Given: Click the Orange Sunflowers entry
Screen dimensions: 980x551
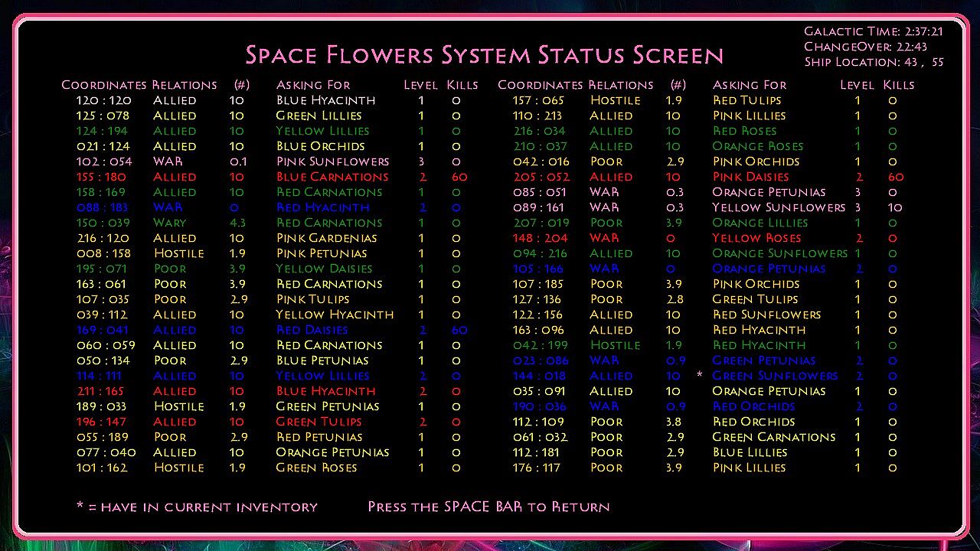Looking at the screenshot, I should [x=779, y=253].
